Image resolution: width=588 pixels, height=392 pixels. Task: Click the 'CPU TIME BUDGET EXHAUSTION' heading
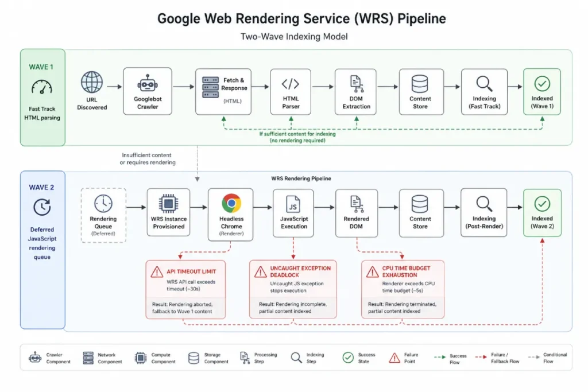pos(406,271)
